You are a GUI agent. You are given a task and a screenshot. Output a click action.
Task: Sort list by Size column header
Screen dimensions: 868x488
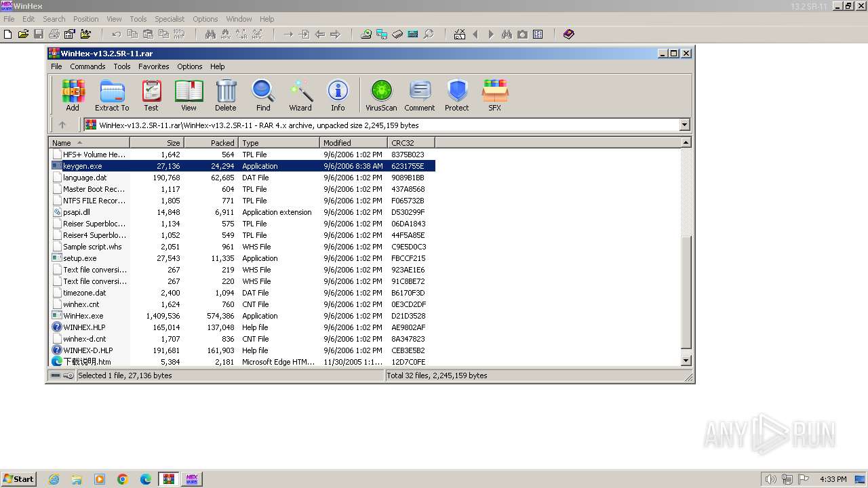(x=157, y=143)
